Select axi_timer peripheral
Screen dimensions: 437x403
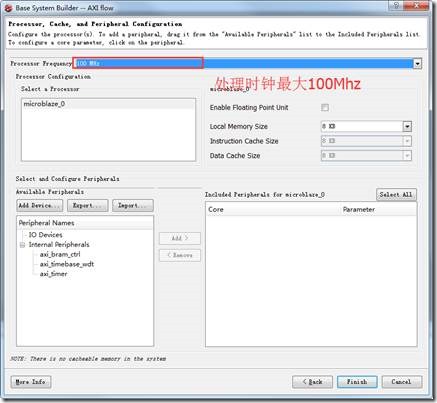(x=53, y=274)
